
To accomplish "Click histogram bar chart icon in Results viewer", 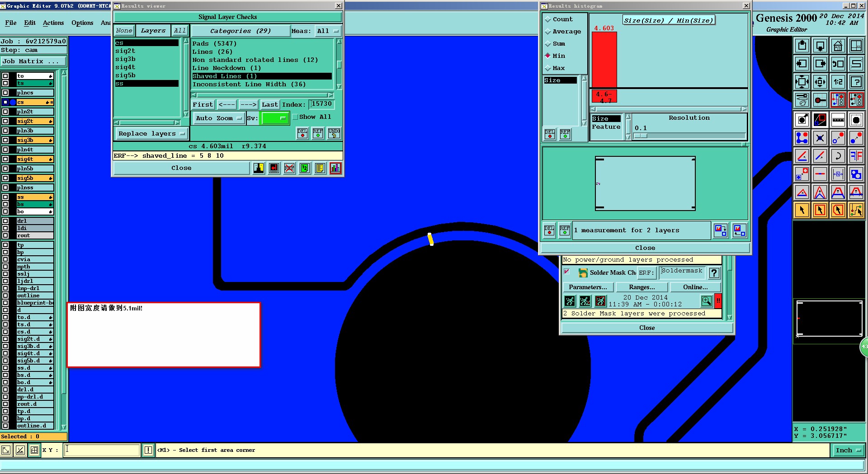I will click(335, 168).
